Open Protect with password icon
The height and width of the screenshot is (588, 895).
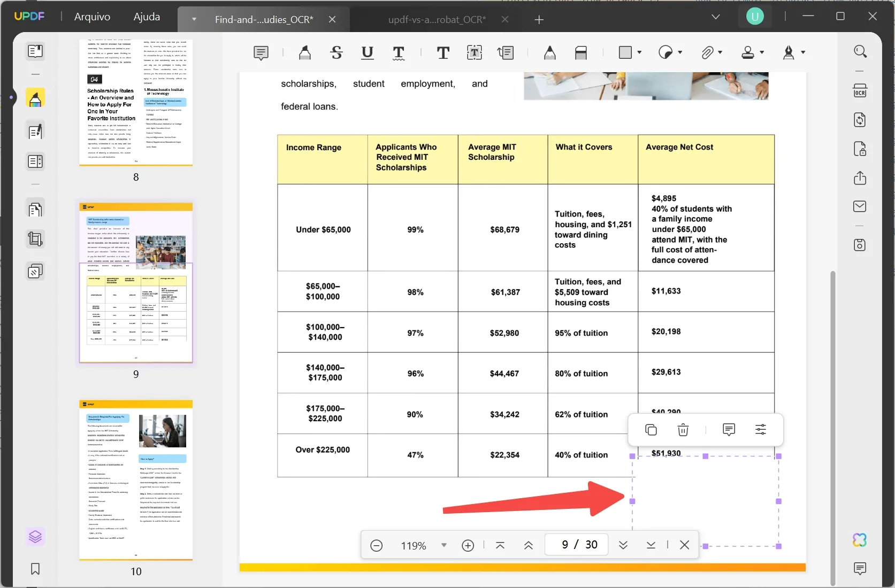coord(860,149)
